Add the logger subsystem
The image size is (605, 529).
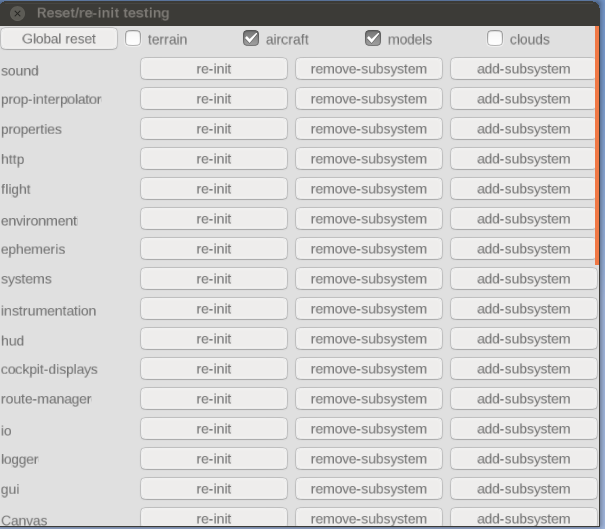pos(523,459)
